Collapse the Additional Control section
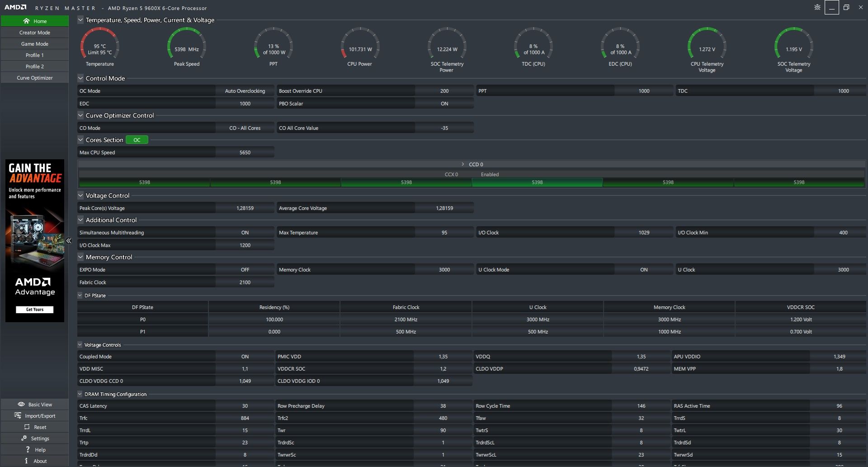 point(80,220)
